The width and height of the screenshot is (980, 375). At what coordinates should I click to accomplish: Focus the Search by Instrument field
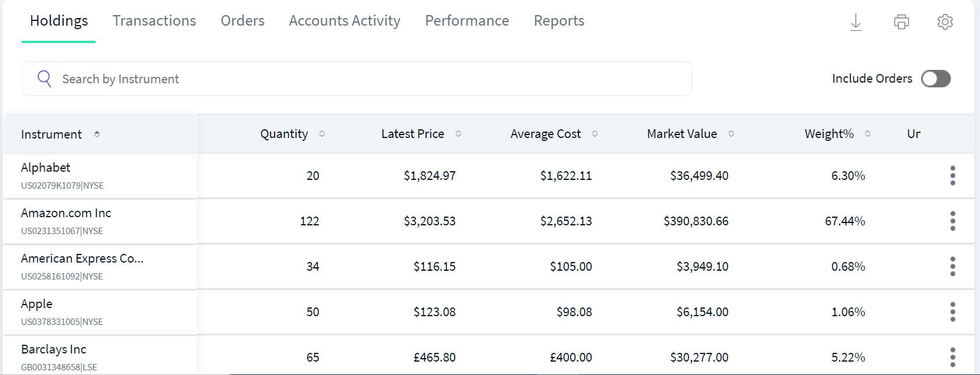[x=357, y=79]
